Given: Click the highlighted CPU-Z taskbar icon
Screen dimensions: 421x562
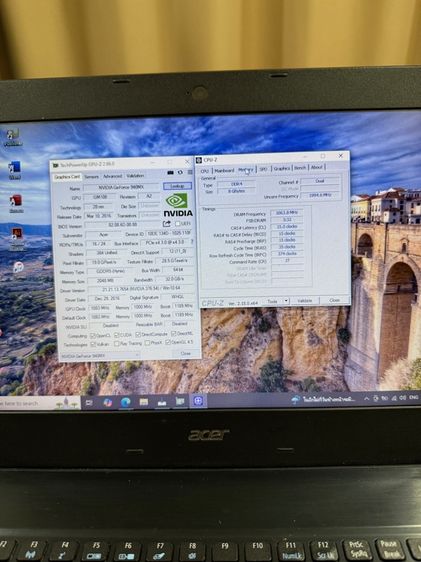Looking at the screenshot, I should [198, 401].
